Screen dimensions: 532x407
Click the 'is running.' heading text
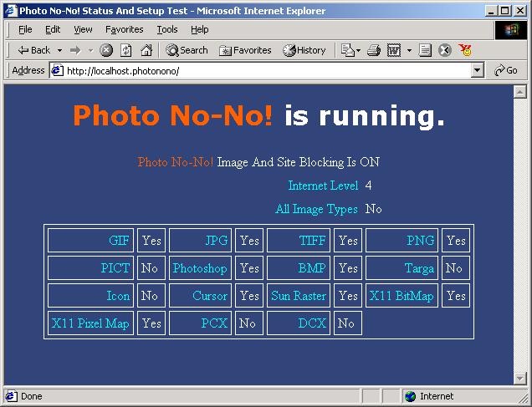click(x=365, y=116)
